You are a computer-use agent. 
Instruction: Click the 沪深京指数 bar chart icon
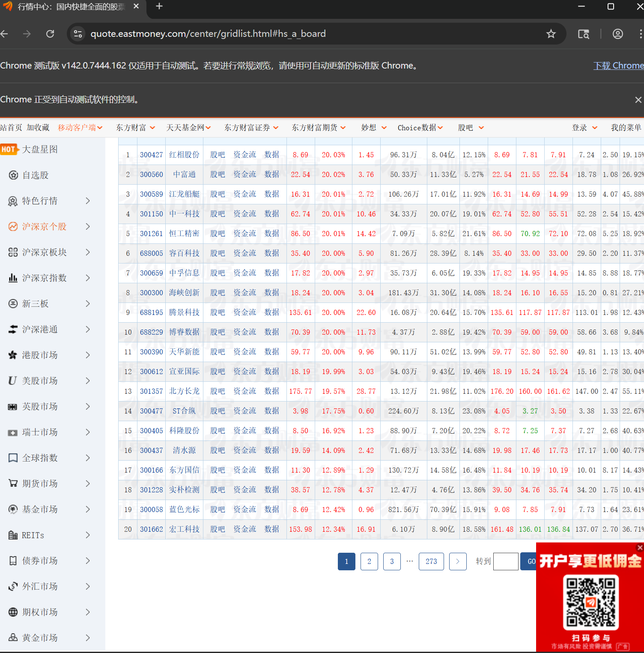[13, 278]
